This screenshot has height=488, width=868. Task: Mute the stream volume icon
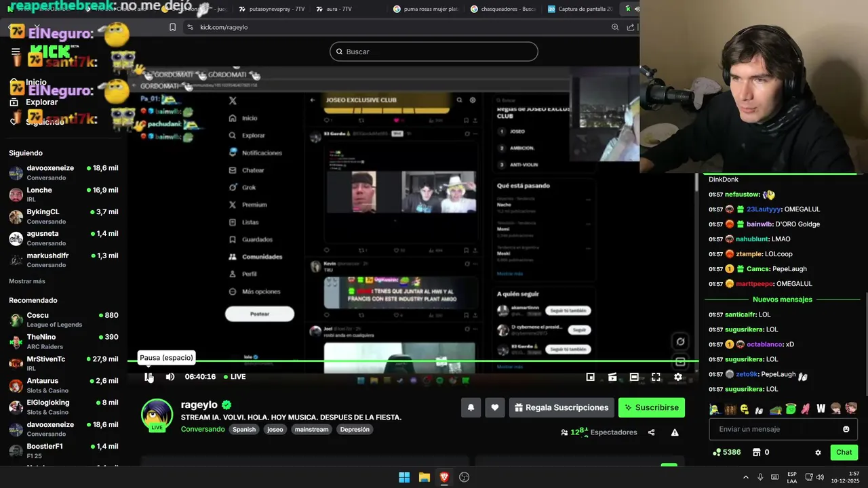[x=170, y=377]
